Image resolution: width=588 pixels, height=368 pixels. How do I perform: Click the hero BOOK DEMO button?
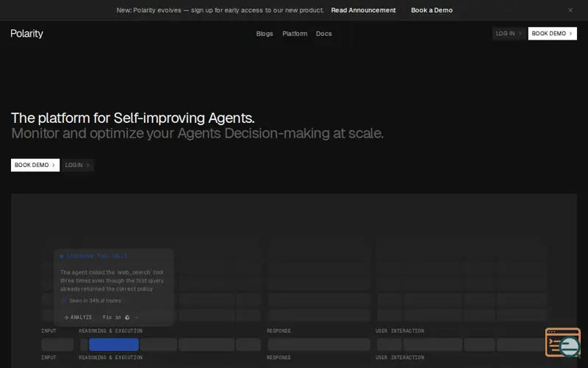(x=35, y=165)
